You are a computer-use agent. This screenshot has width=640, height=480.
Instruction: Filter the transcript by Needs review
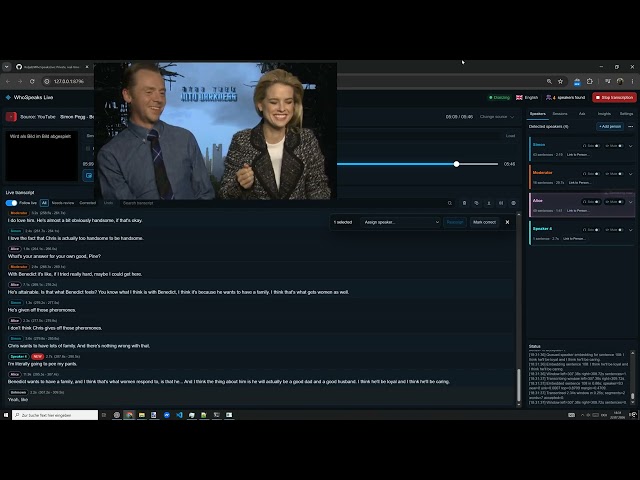click(63, 203)
